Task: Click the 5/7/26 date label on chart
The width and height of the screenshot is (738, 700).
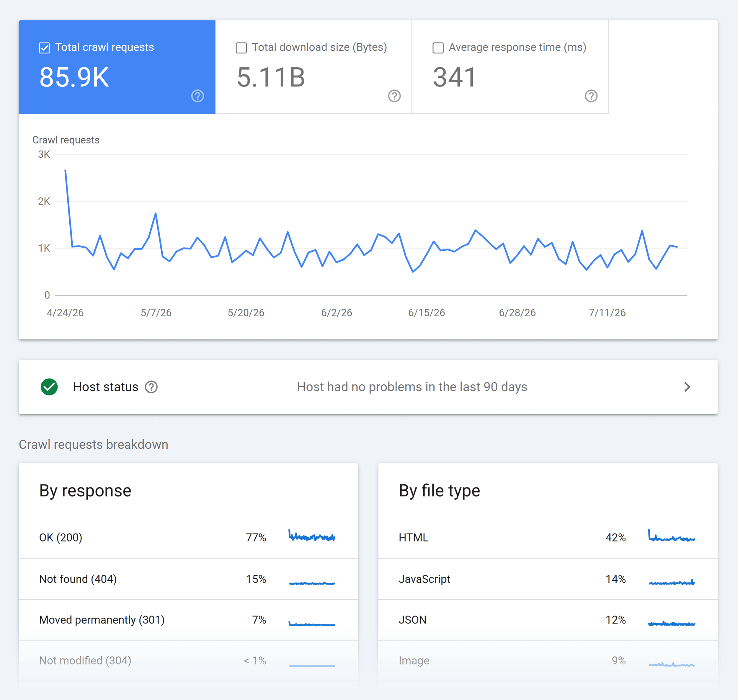Action: click(x=156, y=313)
